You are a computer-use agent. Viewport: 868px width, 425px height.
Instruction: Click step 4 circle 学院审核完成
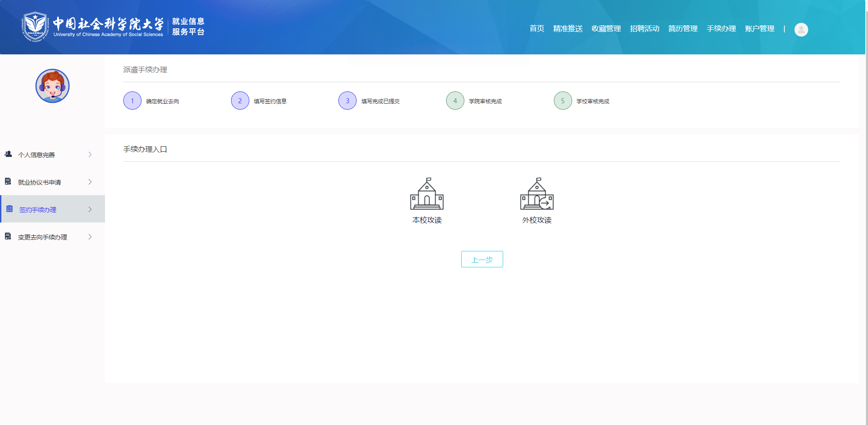click(x=455, y=101)
